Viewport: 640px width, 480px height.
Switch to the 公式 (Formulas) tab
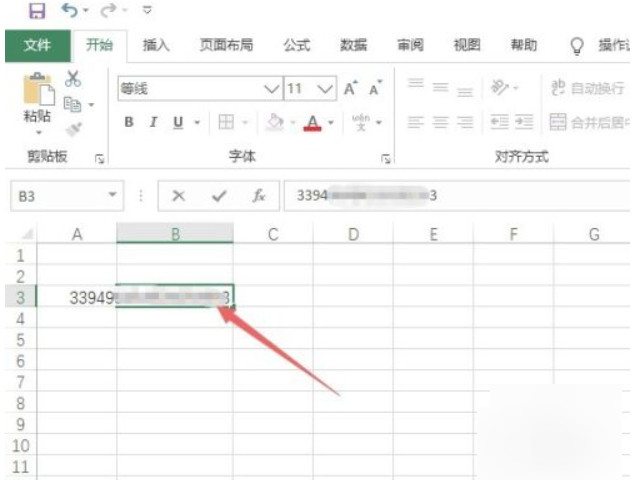click(x=297, y=45)
